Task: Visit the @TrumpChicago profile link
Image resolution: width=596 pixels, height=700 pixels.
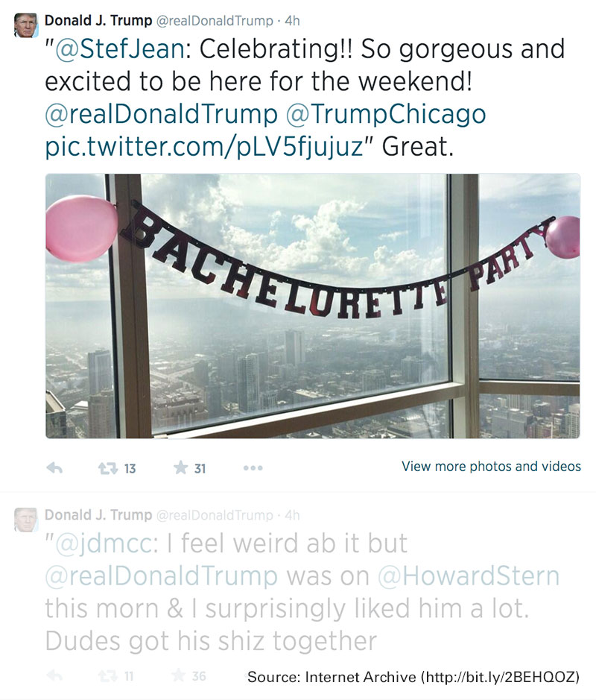Action: tap(385, 114)
